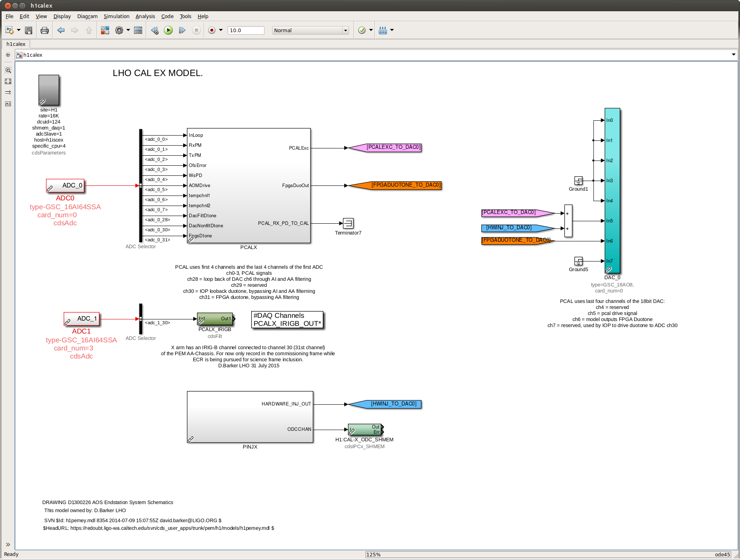Open the Tools menu
The image size is (740, 560).
[x=185, y=16]
